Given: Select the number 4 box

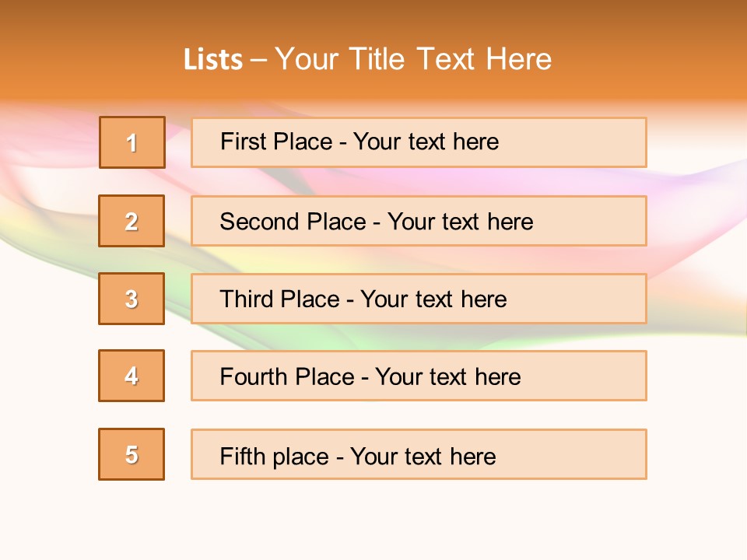Looking at the screenshot, I should tap(132, 376).
